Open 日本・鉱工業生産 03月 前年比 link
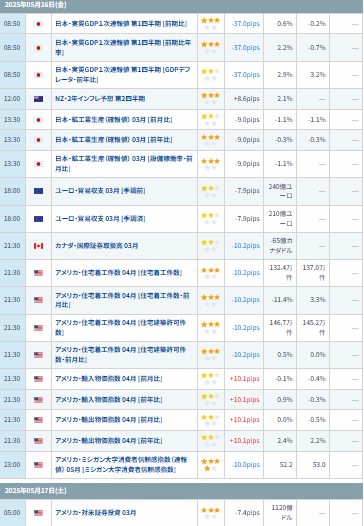 pyautogui.click(x=114, y=140)
